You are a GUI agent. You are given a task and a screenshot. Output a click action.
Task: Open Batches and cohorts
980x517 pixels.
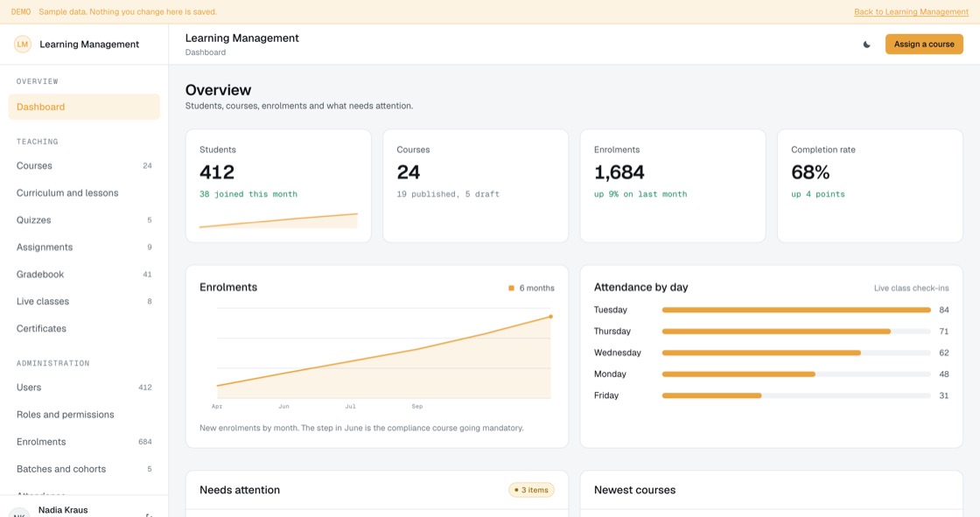coord(84,469)
